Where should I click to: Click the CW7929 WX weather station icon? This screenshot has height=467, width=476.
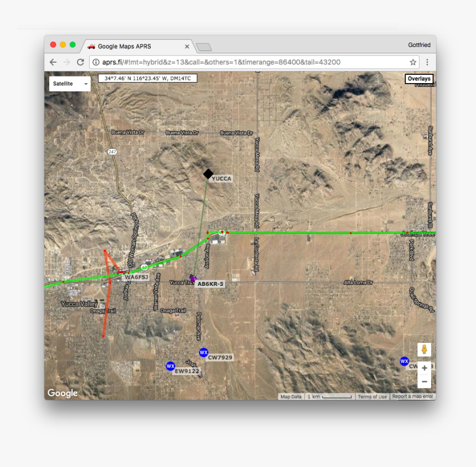tap(204, 352)
